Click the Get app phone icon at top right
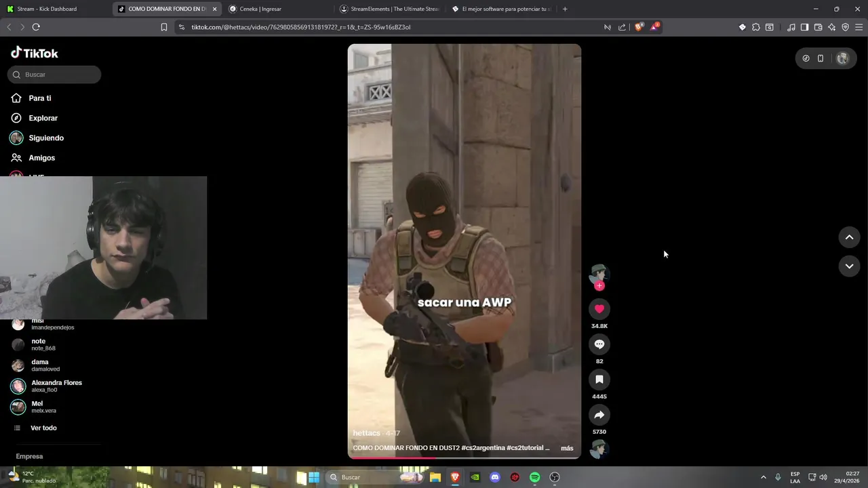This screenshot has height=488, width=868. point(821,58)
